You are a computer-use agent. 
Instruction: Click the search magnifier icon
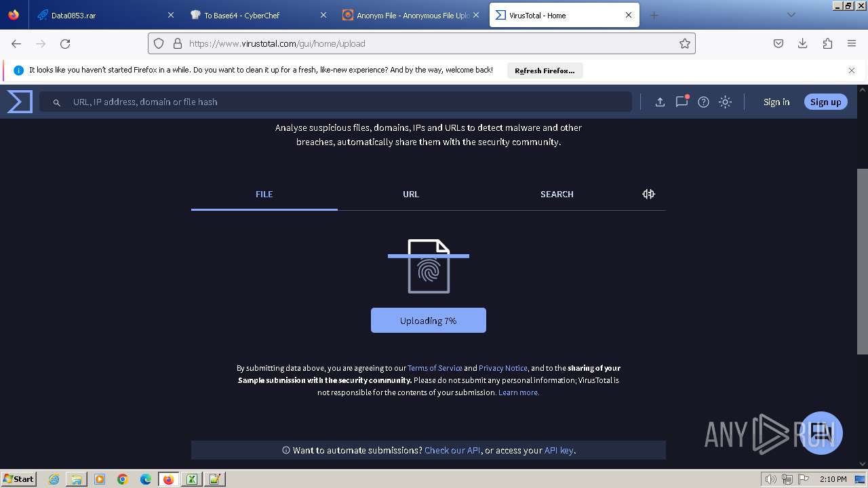coord(57,102)
